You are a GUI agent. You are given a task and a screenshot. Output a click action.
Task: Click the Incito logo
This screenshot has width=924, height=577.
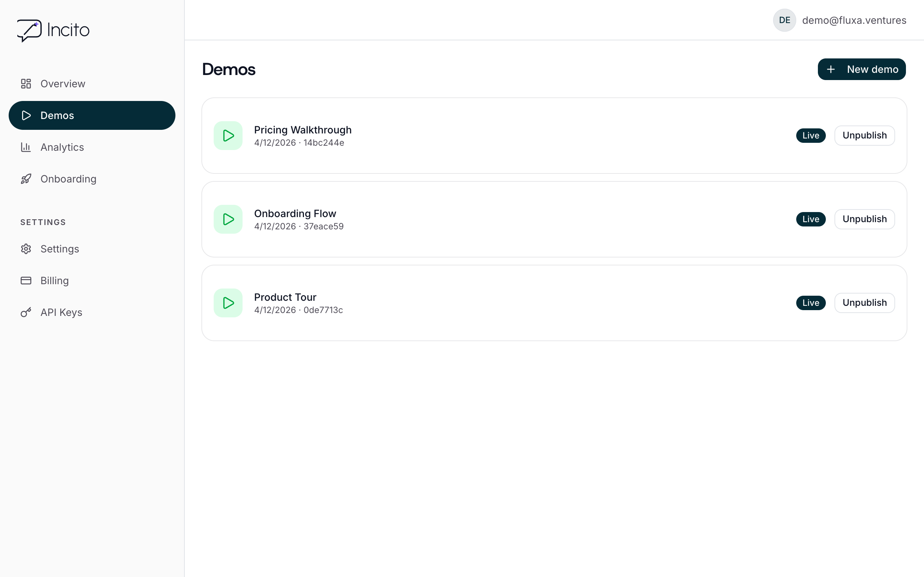point(53,30)
